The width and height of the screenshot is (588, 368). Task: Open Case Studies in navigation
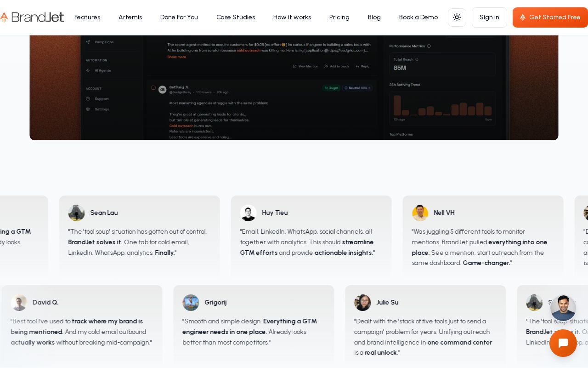coord(236,17)
